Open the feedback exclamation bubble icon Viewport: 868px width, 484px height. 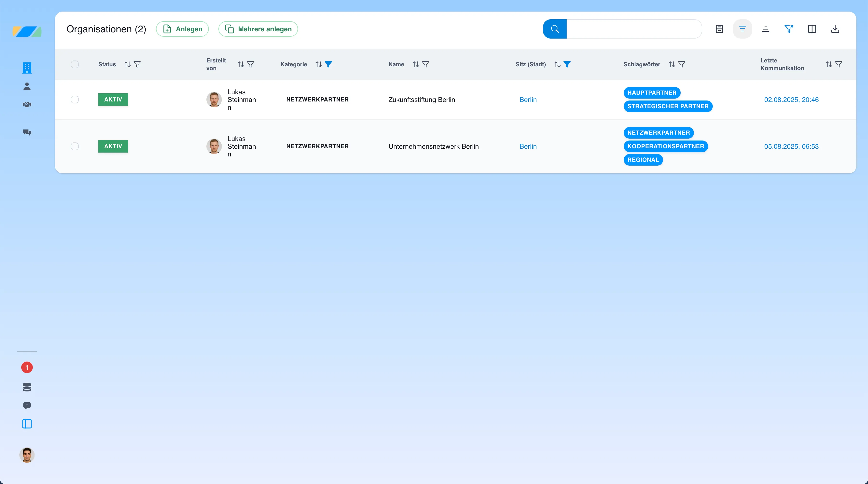pyautogui.click(x=27, y=405)
